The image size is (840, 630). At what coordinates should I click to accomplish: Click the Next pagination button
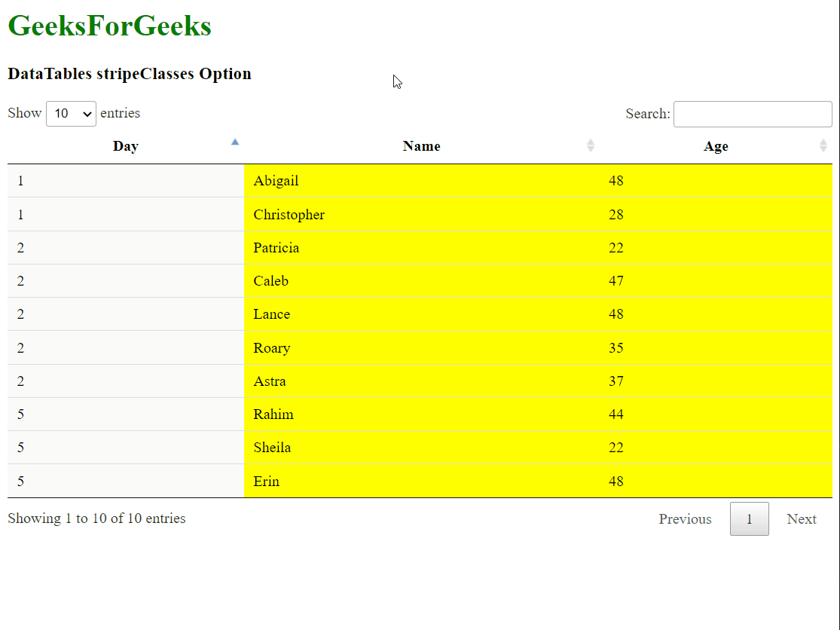(x=801, y=519)
